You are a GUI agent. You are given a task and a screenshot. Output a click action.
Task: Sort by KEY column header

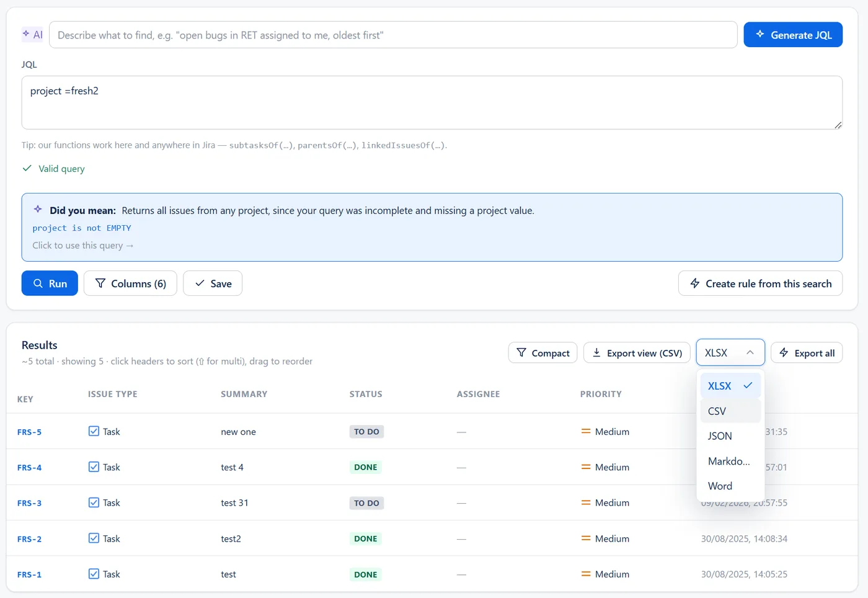(x=25, y=399)
